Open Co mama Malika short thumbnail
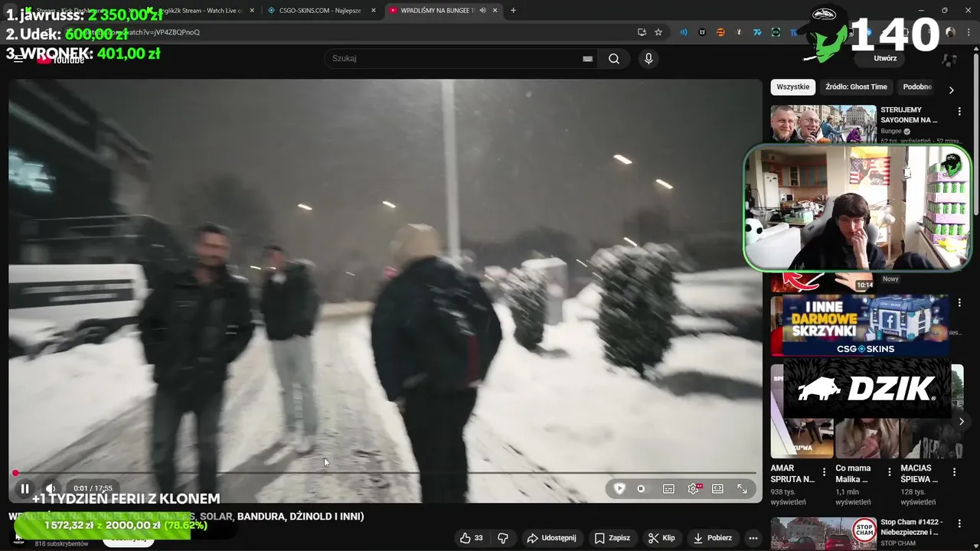Image resolution: width=980 pixels, height=551 pixels. 867,439
